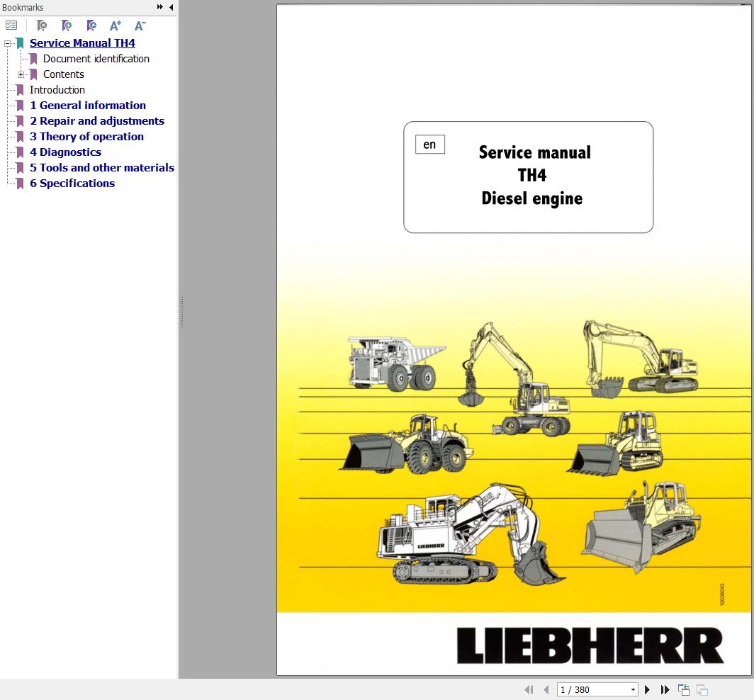Image resolution: width=754 pixels, height=700 pixels.
Task: Click the 'en' language box on cover
Action: [430, 145]
